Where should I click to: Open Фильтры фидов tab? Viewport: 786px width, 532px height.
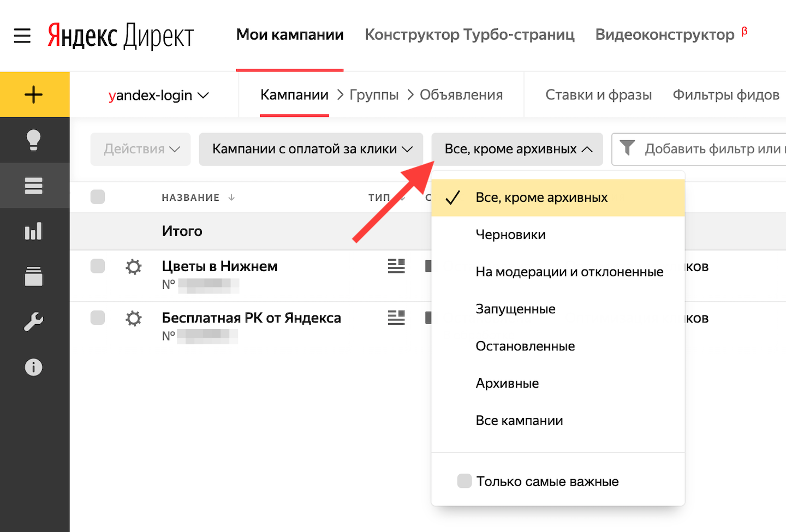tap(726, 95)
